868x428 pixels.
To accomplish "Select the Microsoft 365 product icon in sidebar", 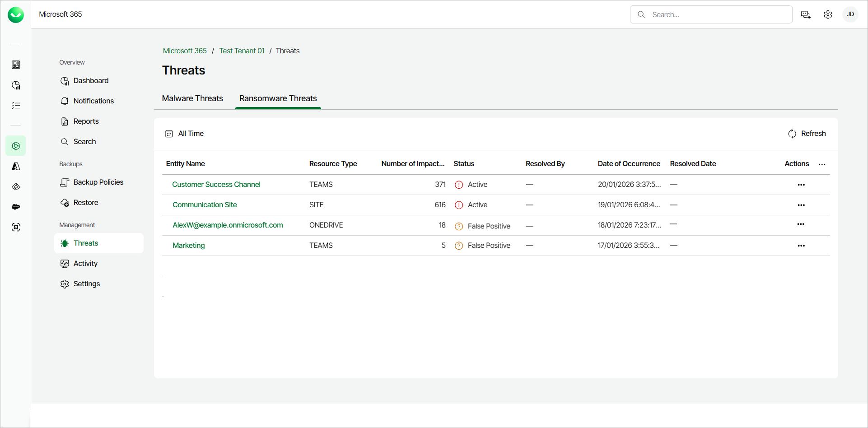I will click(x=16, y=145).
